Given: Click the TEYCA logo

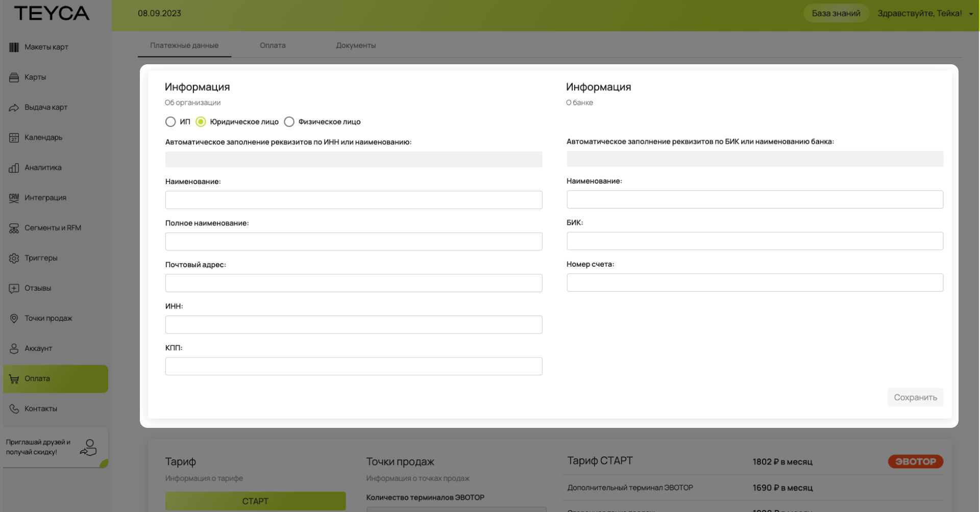Looking at the screenshot, I should (x=52, y=13).
